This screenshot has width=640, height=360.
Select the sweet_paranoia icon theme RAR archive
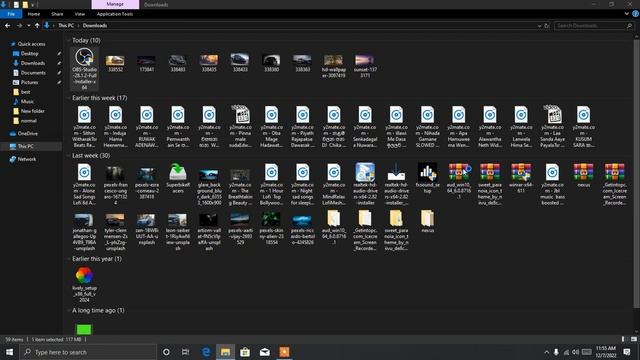(490, 184)
